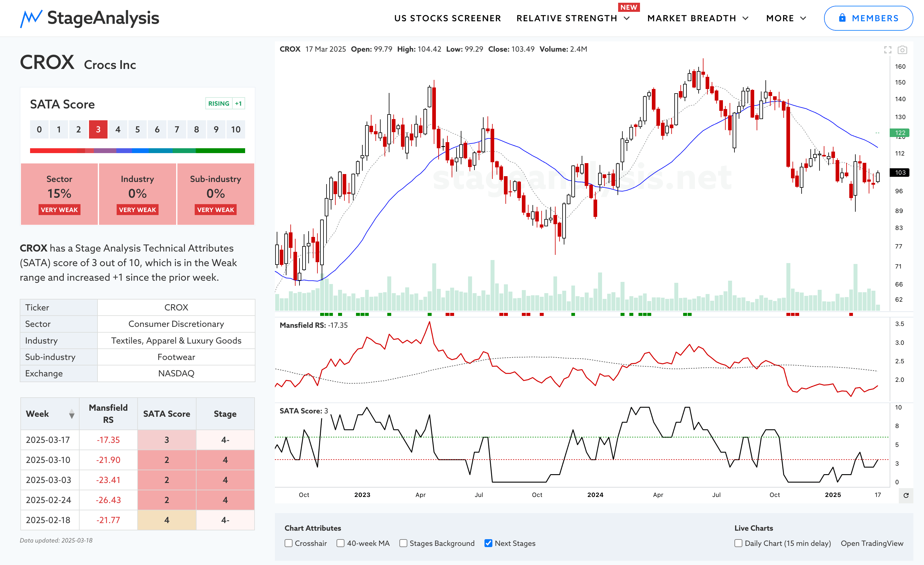Open US Stocks Screener menu item

point(447,18)
